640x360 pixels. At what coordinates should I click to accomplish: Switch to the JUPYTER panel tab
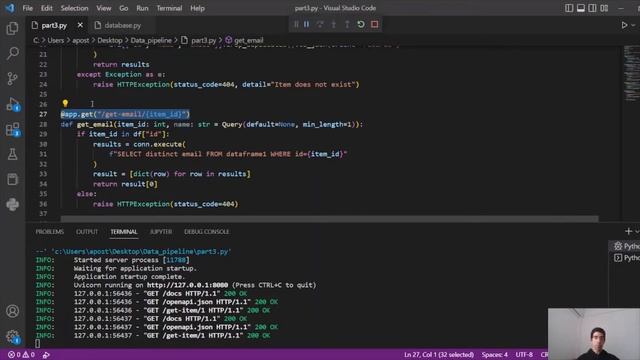(161, 232)
